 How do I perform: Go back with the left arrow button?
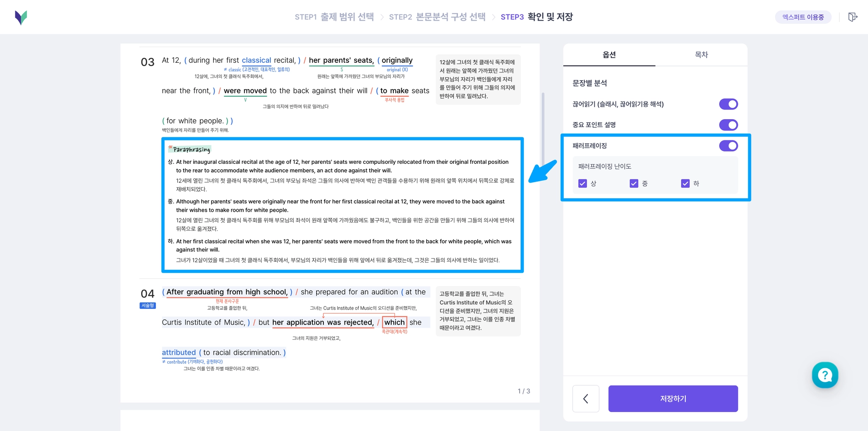[586, 399]
